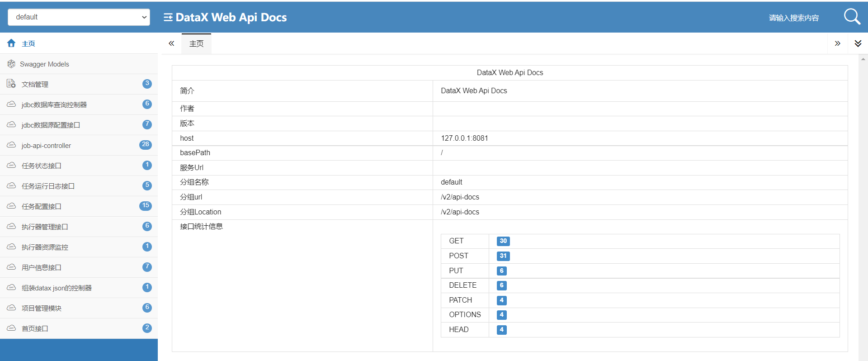Click the PUT count badge 6

pyautogui.click(x=501, y=271)
